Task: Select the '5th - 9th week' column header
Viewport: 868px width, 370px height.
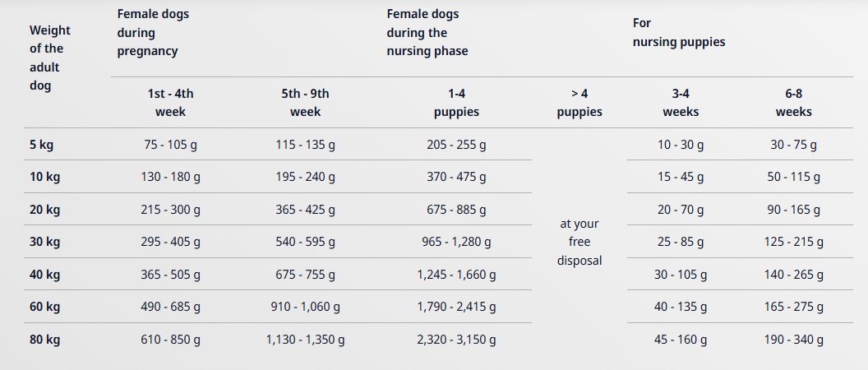Action: (305, 103)
